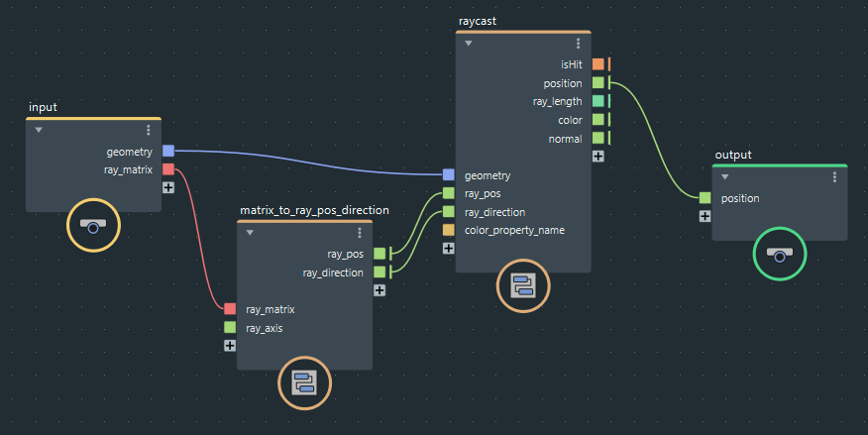Viewport: 868px width, 435px height.
Task: Click the raycast node title label
Action: 480,20
